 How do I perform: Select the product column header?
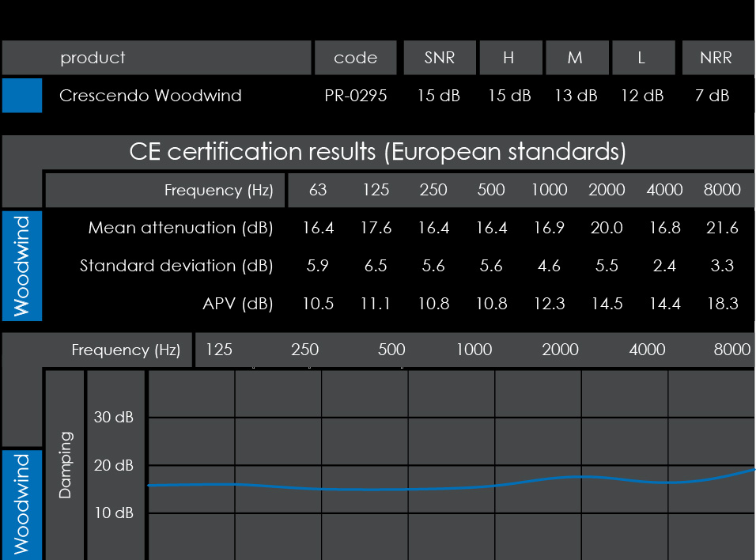click(x=157, y=58)
